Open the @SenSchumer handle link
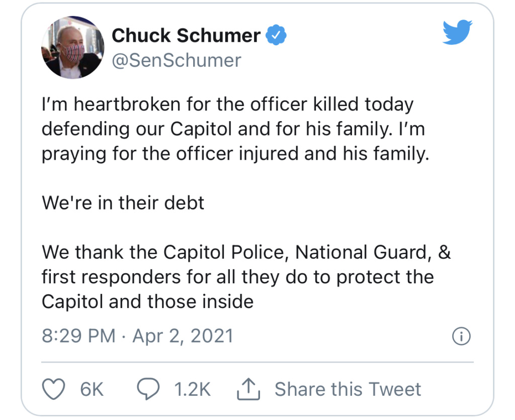This screenshot has height=420, width=515. coord(177,60)
